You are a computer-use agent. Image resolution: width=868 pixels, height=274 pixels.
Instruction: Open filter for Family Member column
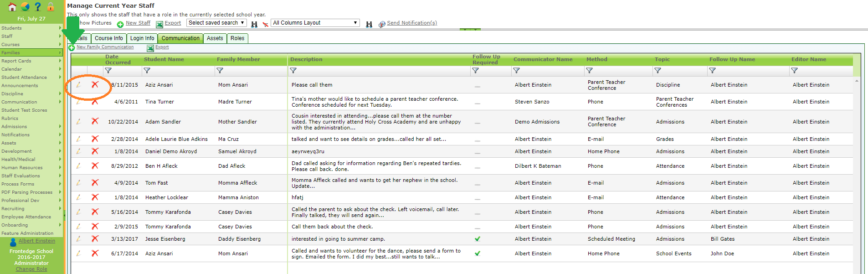pyautogui.click(x=220, y=71)
